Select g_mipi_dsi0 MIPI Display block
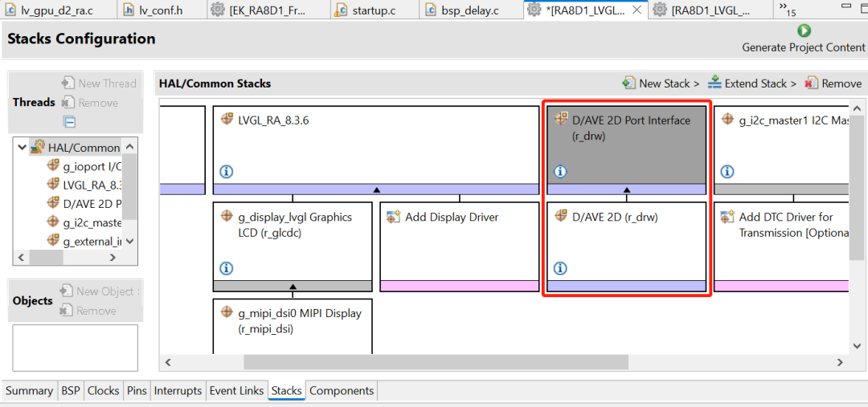This screenshot has height=407, width=868. [x=293, y=326]
